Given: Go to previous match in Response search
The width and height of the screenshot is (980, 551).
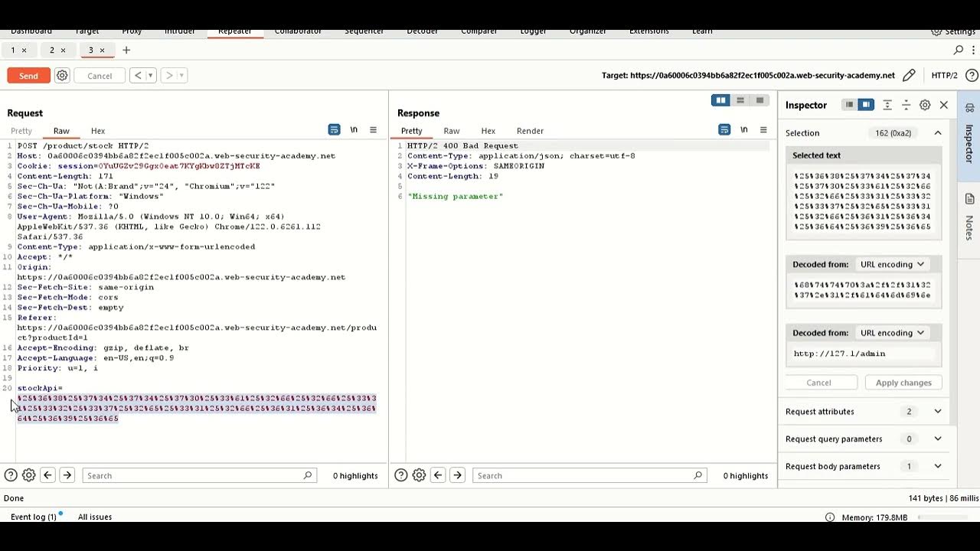Looking at the screenshot, I should (x=438, y=475).
